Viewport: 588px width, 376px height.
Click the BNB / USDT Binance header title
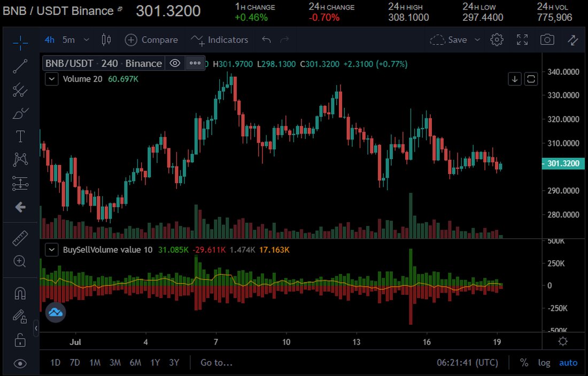click(x=58, y=11)
